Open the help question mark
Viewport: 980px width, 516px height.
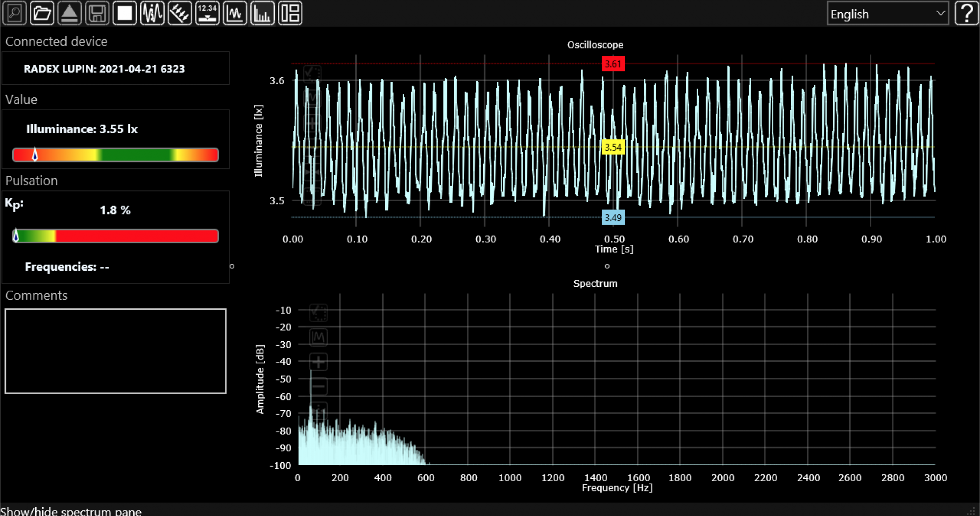(x=967, y=13)
